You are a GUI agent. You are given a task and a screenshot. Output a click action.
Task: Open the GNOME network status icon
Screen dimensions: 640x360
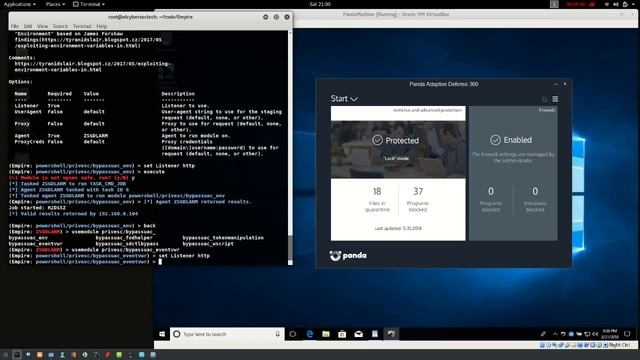(607, 4)
